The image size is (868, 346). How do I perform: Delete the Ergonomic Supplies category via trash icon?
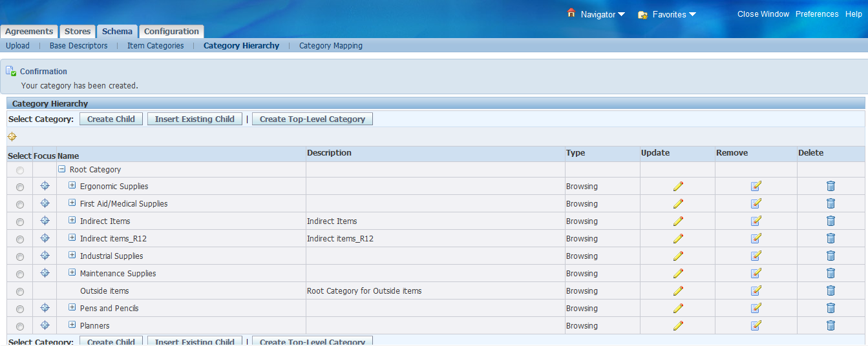831,186
